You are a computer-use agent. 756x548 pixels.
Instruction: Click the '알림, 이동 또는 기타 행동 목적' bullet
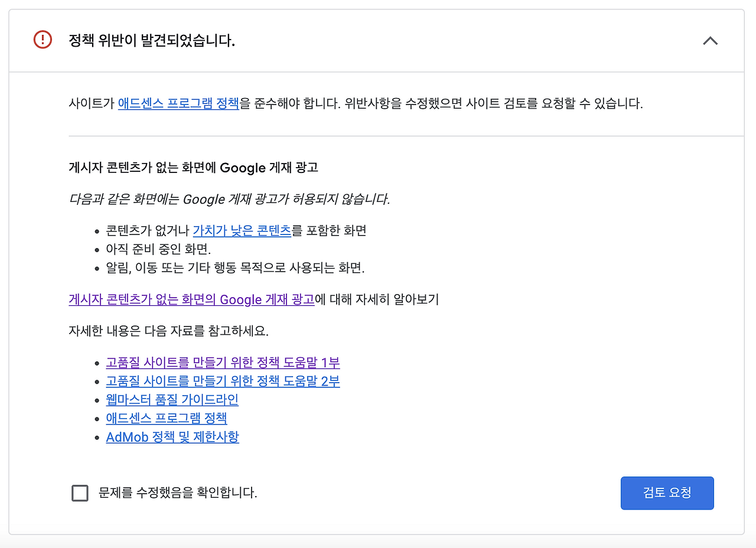[235, 268]
